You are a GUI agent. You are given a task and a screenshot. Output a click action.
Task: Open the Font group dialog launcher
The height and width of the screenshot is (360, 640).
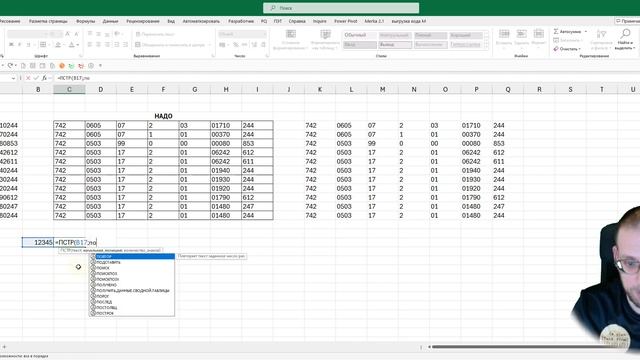(81, 56)
